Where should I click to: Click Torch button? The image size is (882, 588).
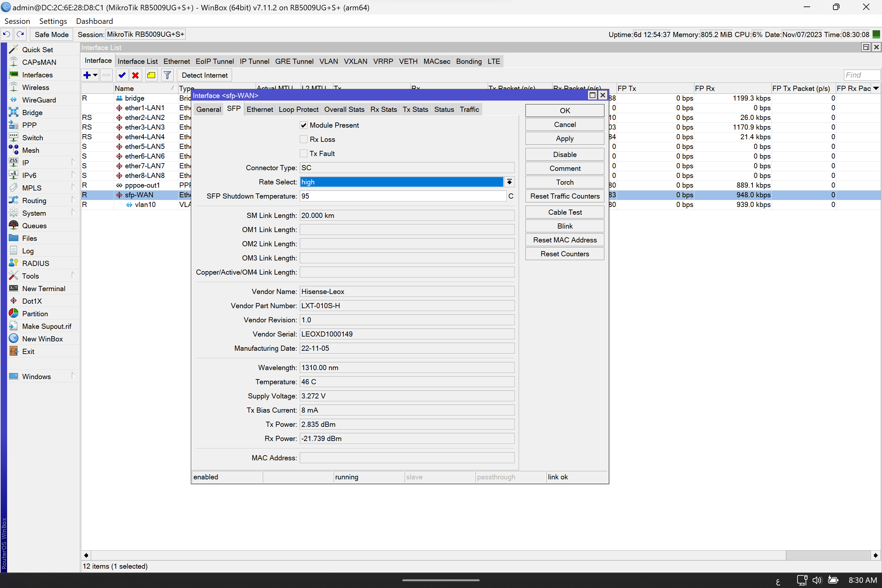pos(564,182)
